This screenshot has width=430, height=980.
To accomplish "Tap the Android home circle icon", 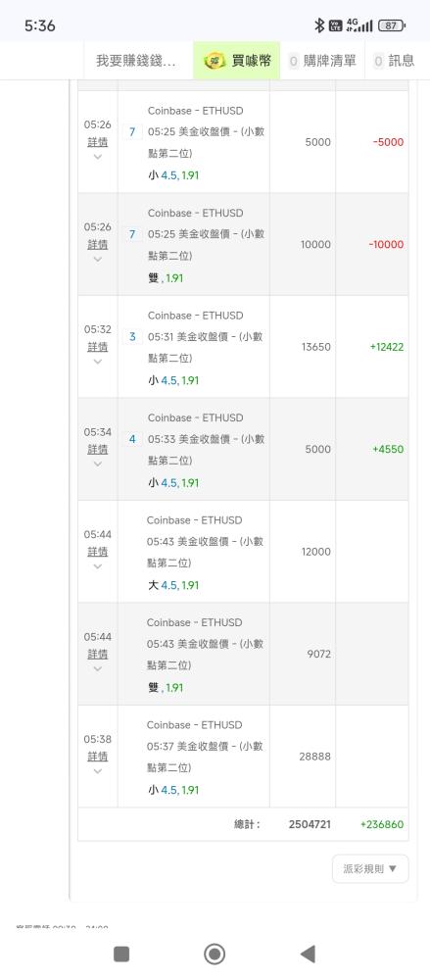I will pyautogui.click(x=215, y=954).
